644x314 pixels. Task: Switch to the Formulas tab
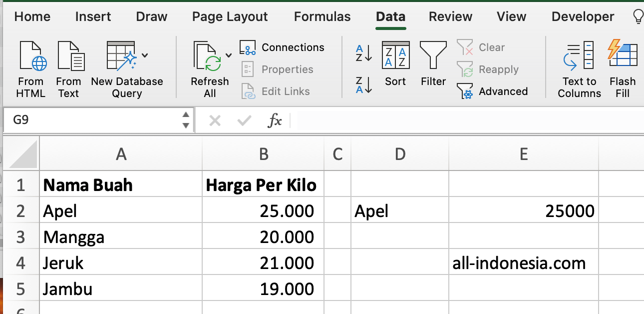[322, 16]
